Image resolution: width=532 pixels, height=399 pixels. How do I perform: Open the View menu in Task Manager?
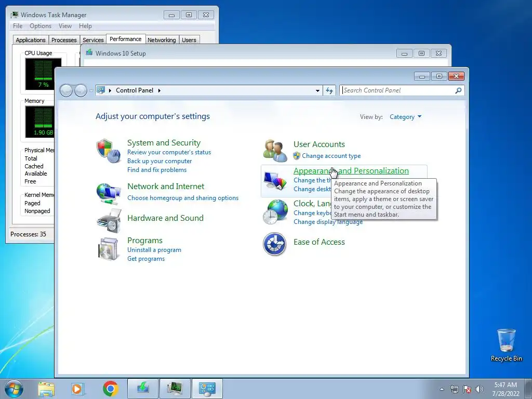click(65, 26)
